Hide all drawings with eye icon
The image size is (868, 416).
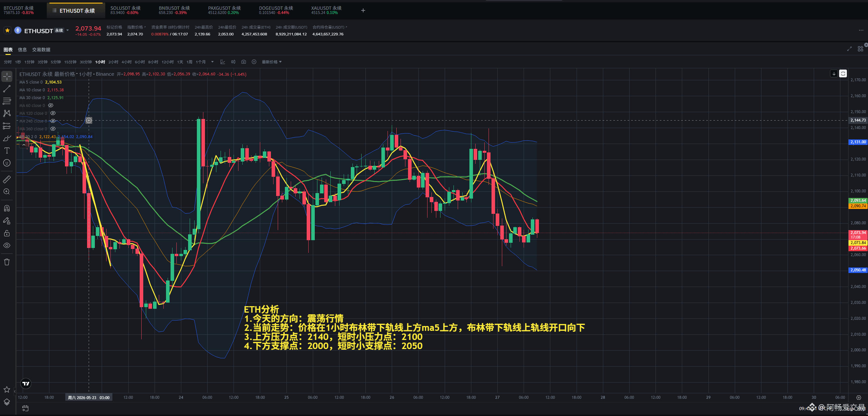click(7, 245)
